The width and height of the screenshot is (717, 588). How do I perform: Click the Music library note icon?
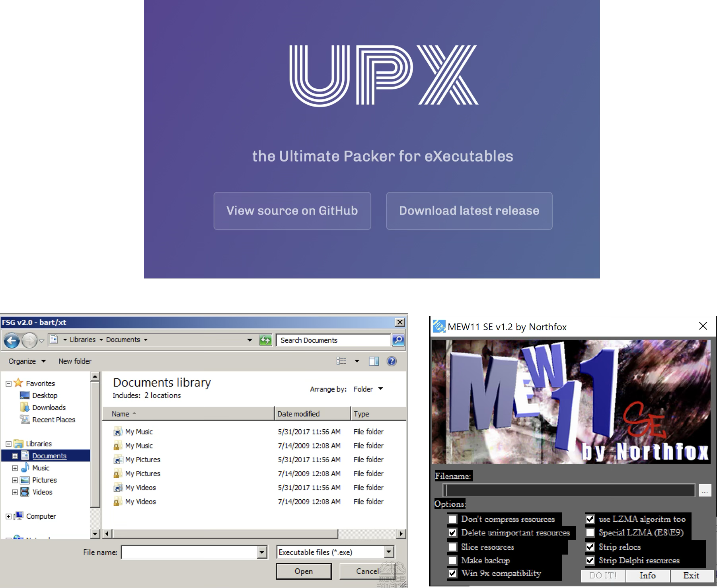[25, 467]
